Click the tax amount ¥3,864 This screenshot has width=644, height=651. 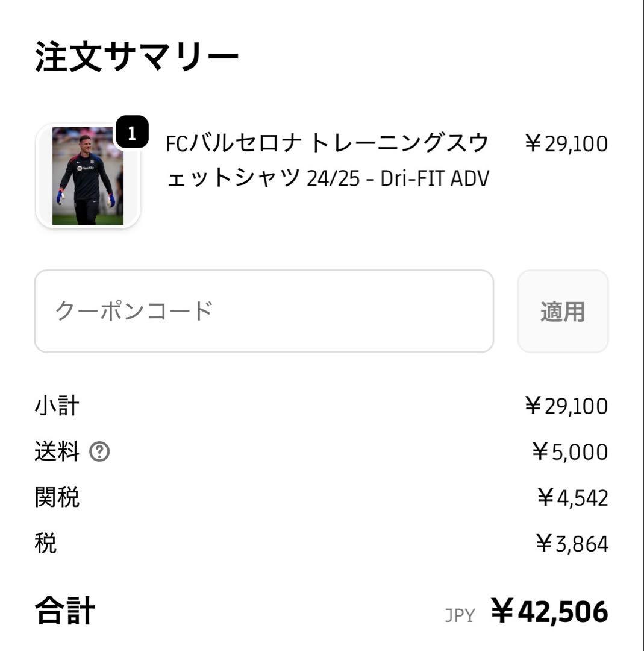tap(572, 544)
